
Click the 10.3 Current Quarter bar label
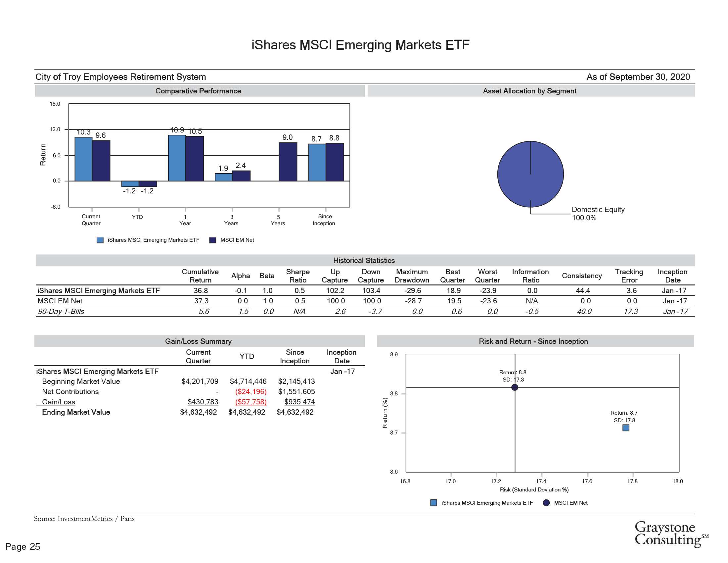(84, 132)
